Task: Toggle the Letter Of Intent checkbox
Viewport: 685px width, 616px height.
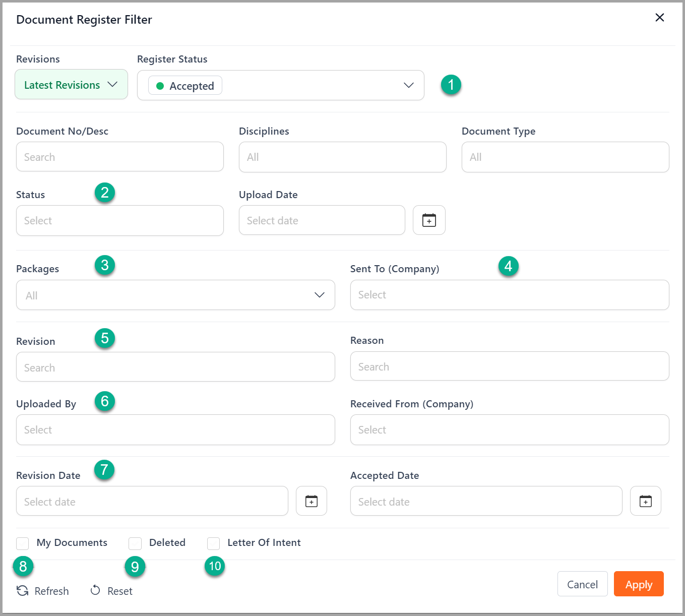Action: point(213,543)
